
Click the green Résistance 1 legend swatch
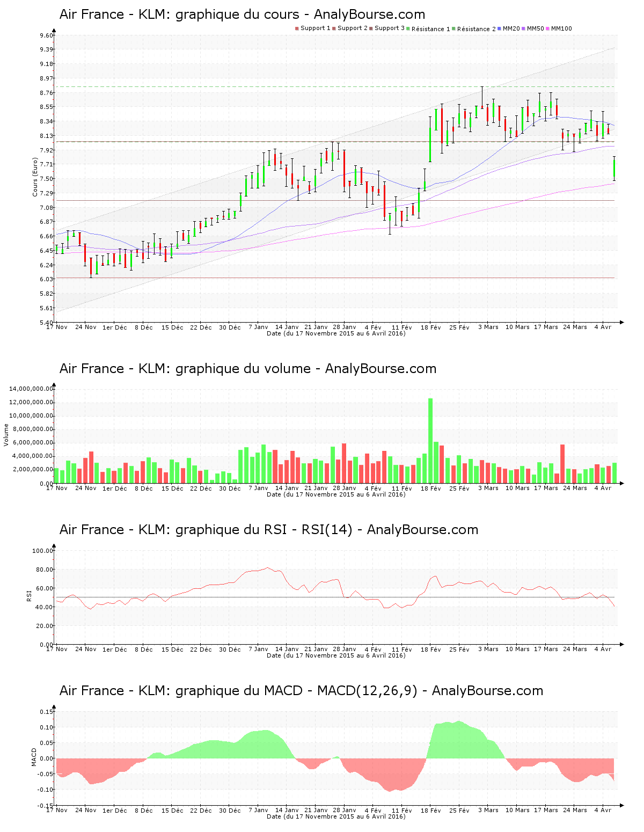408,28
